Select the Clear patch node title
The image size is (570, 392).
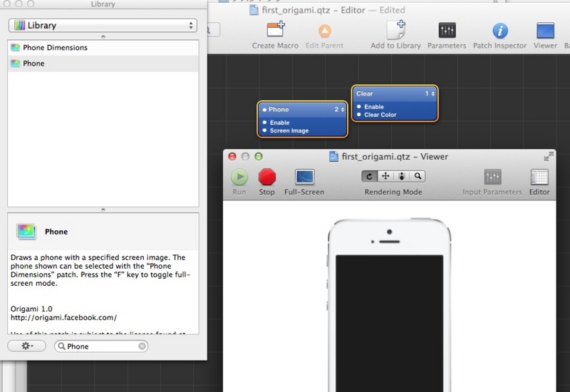364,93
